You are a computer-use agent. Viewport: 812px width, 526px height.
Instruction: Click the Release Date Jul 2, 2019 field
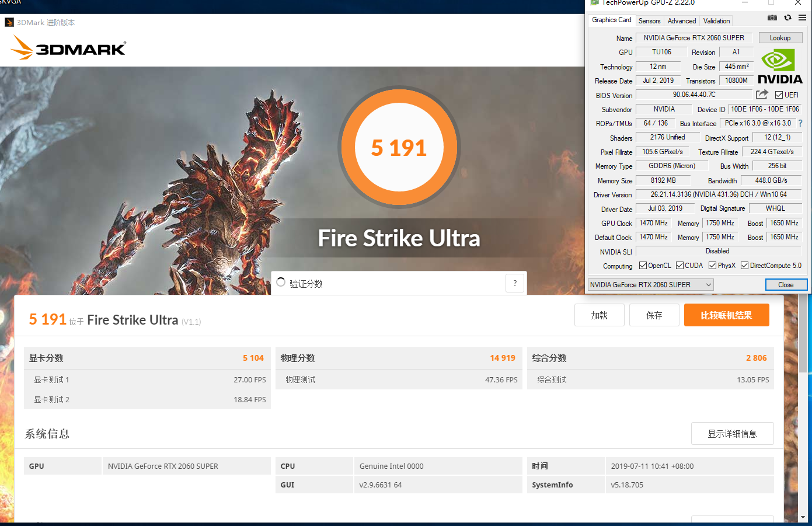(658, 81)
